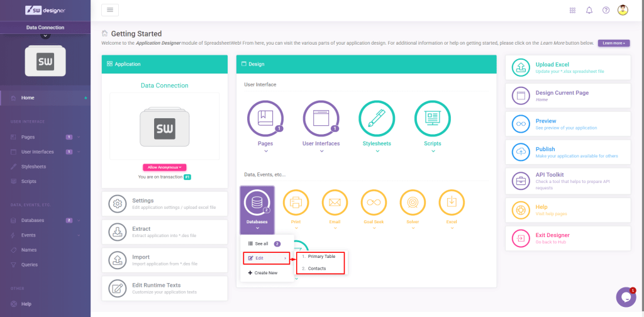Expand the chevron under Solver
This screenshot has height=317, width=644.
coord(413,228)
